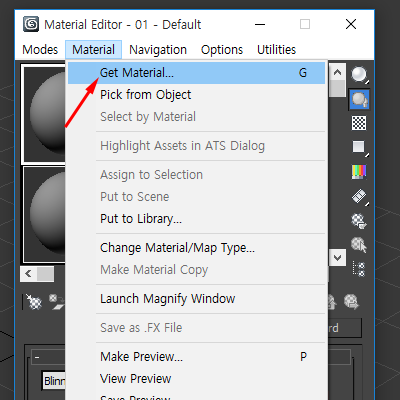Screen dimensions: 400x400
Task: Click the horizontal scroll-left arrow
Action: click(x=28, y=274)
